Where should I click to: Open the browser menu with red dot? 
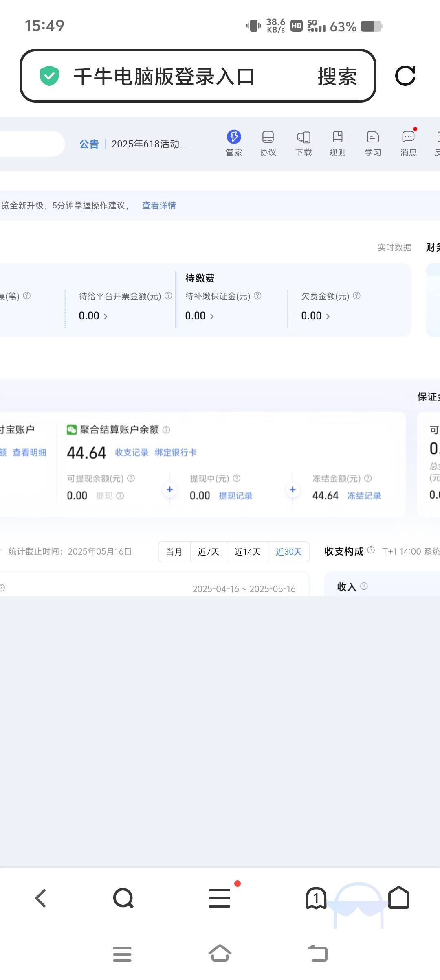coord(220,898)
